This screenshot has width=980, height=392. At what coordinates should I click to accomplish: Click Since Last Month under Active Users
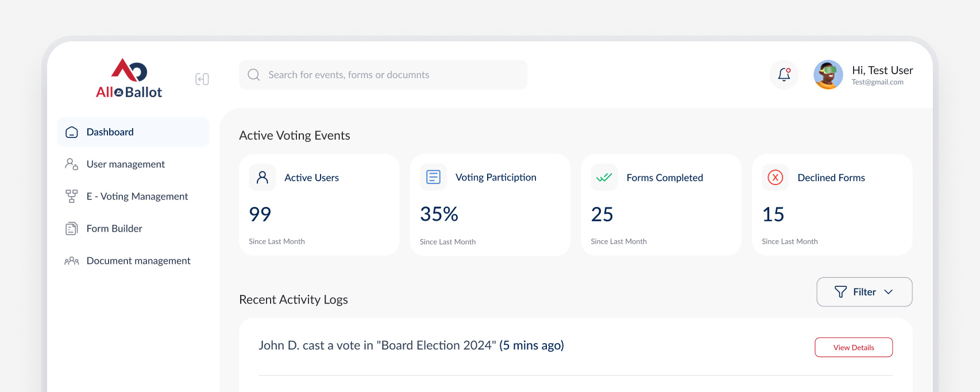point(277,241)
